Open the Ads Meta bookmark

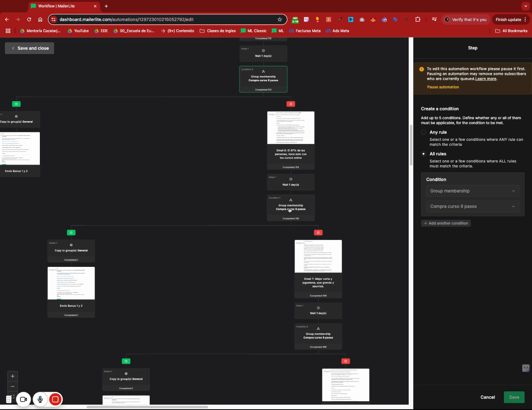point(337,31)
